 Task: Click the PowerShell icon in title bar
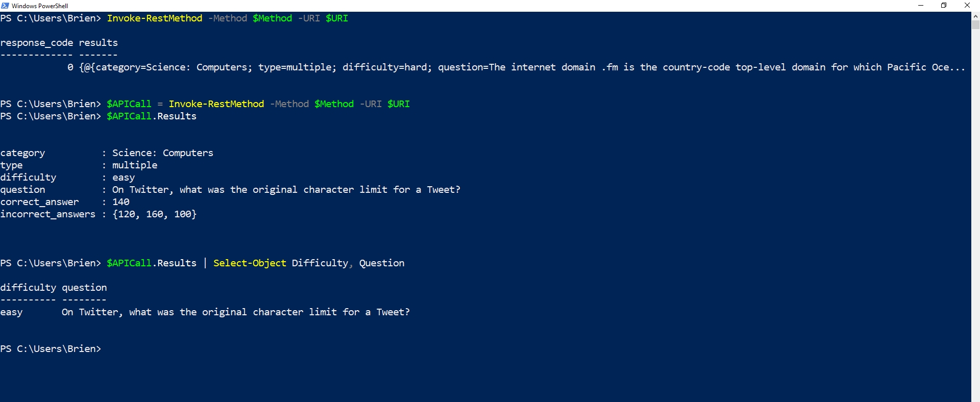[x=5, y=6]
